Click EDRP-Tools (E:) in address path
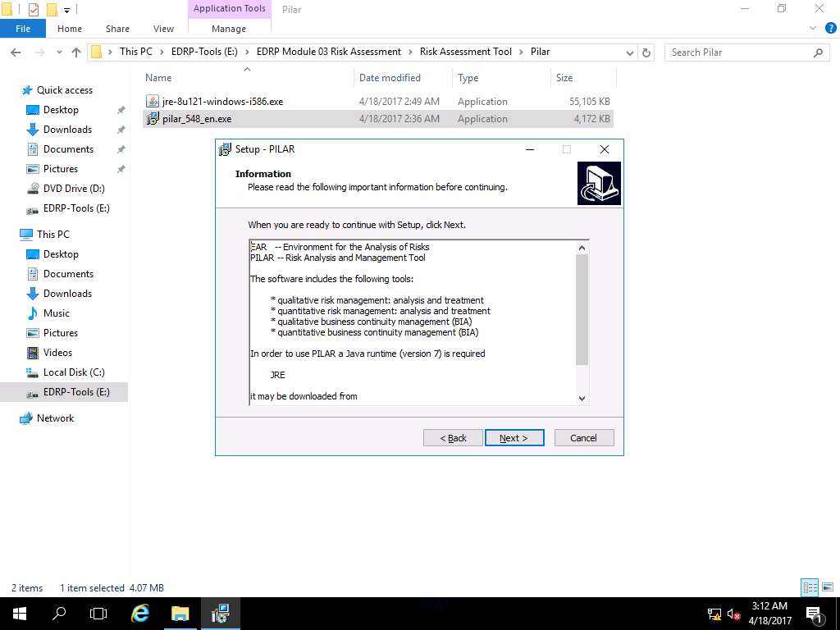The width and height of the screenshot is (840, 630). [204, 52]
